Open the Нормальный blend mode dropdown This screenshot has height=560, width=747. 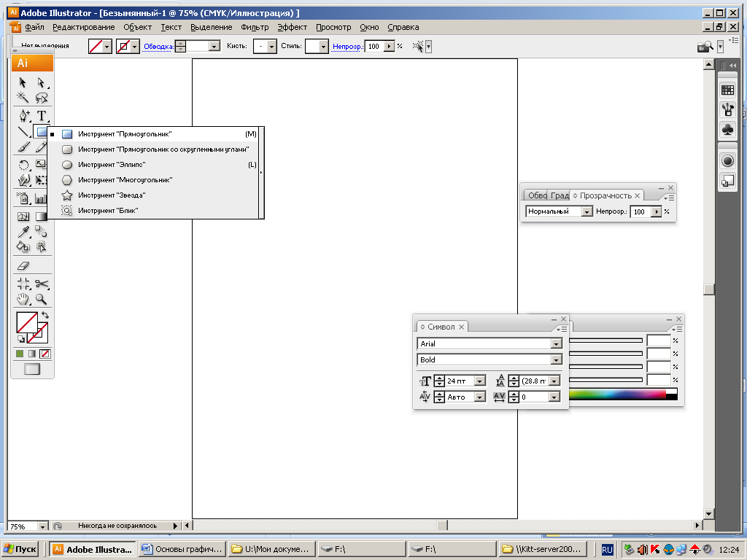(x=587, y=211)
